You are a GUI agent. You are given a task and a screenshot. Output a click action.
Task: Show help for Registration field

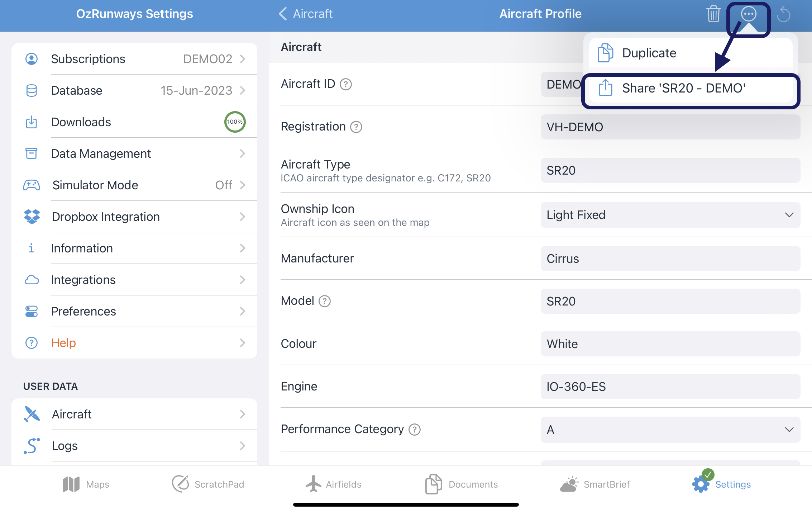[356, 127]
